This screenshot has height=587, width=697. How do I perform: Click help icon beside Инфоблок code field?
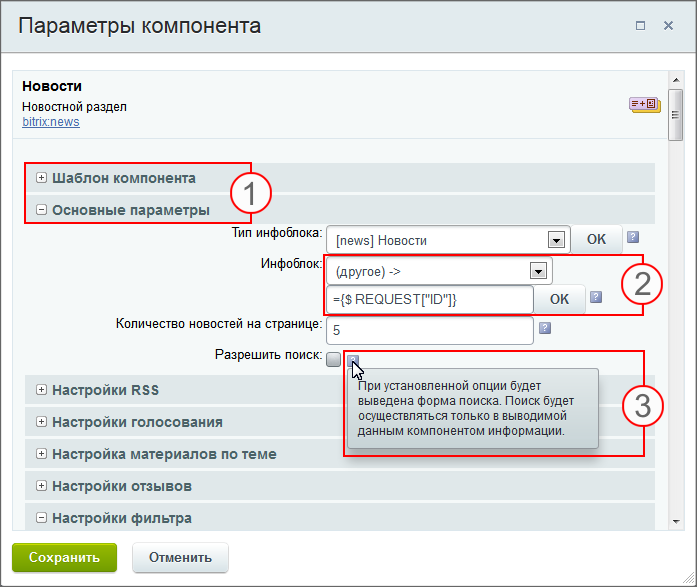[x=595, y=297]
